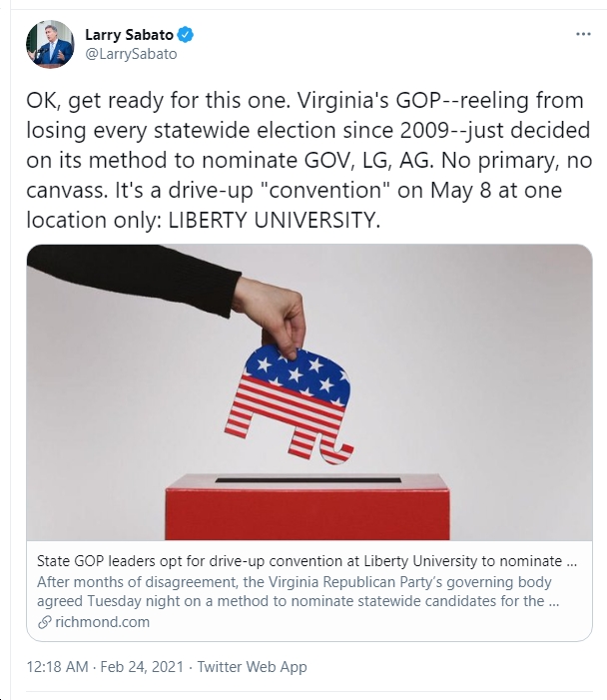Open the three-dot more options menu
607x700 pixels.
tap(583, 34)
